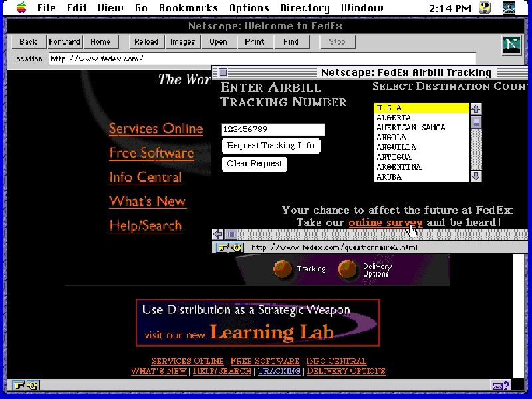Open the View menu
532x399 pixels.
click(x=110, y=7)
